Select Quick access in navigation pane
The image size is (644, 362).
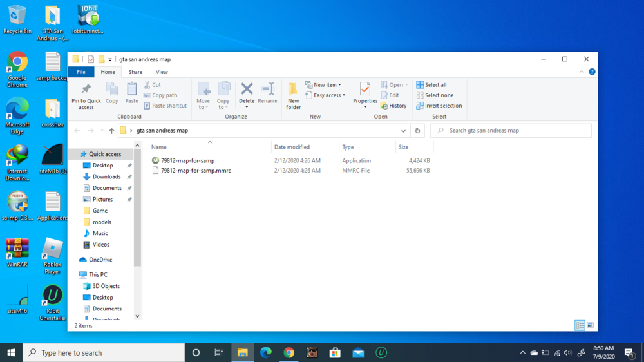click(100, 154)
